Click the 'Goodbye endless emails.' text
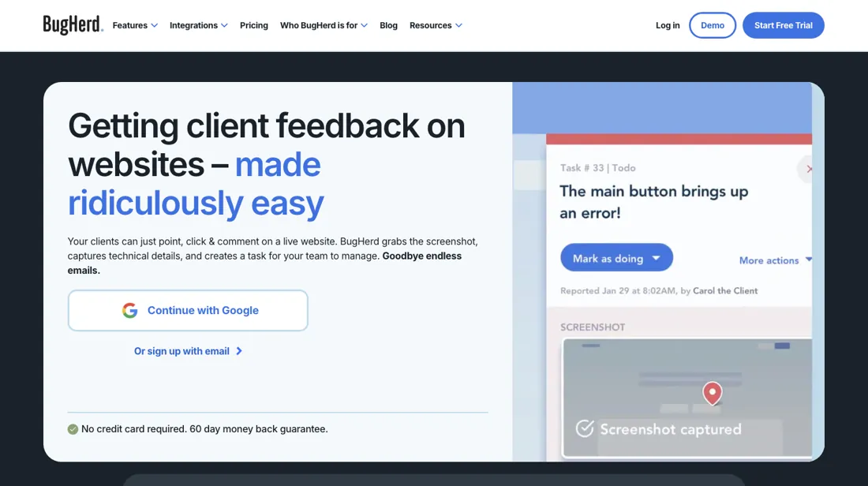 click(264, 263)
